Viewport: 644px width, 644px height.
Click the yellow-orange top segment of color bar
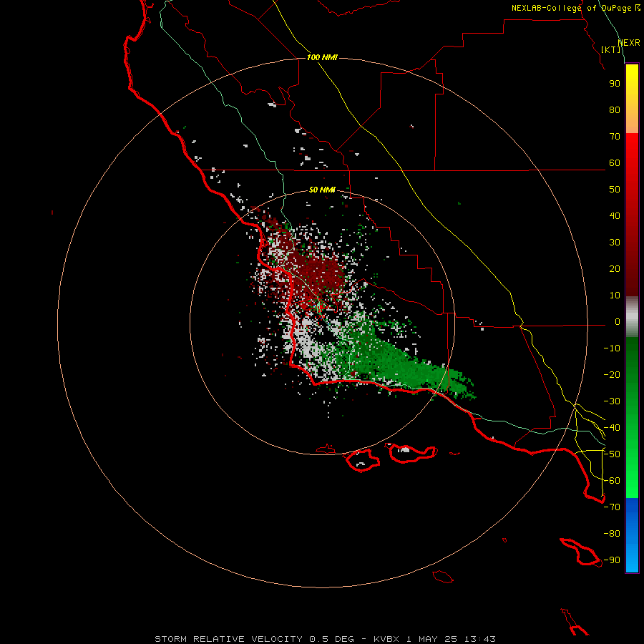click(x=632, y=99)
